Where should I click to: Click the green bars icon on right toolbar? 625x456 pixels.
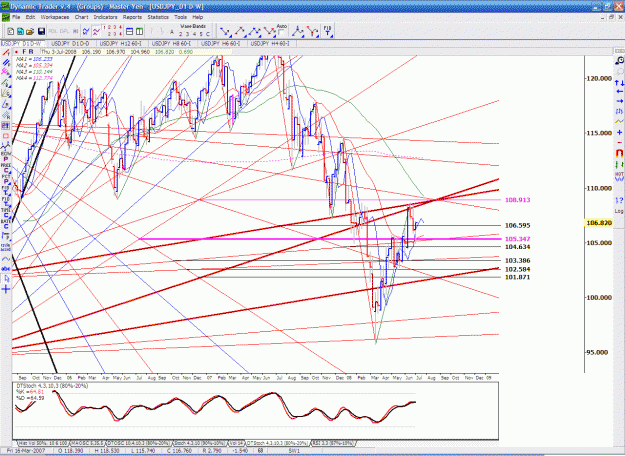pos(619,165)
